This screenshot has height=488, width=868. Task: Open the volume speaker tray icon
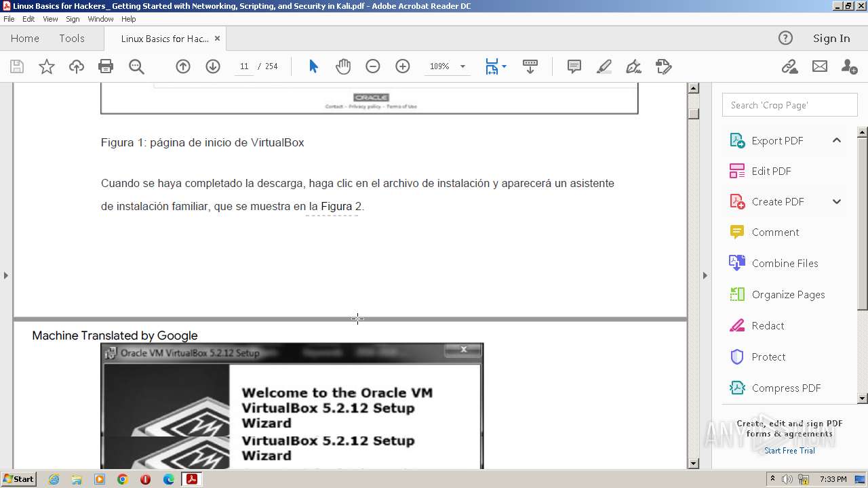coord(787,479)
